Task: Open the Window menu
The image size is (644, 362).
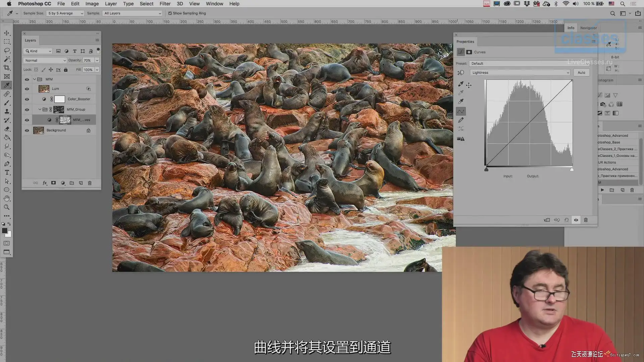Action: [214, 4]
